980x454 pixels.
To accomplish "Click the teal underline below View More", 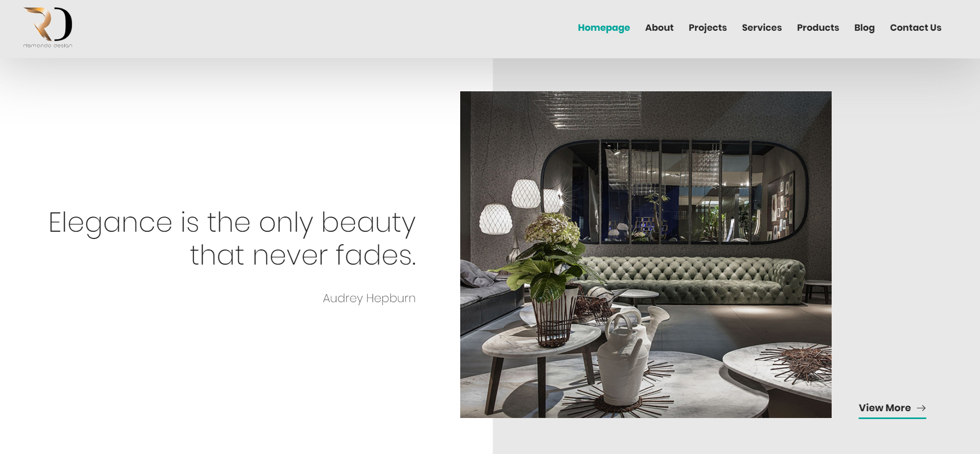I will pyautogui.click(x=892, y=417).
